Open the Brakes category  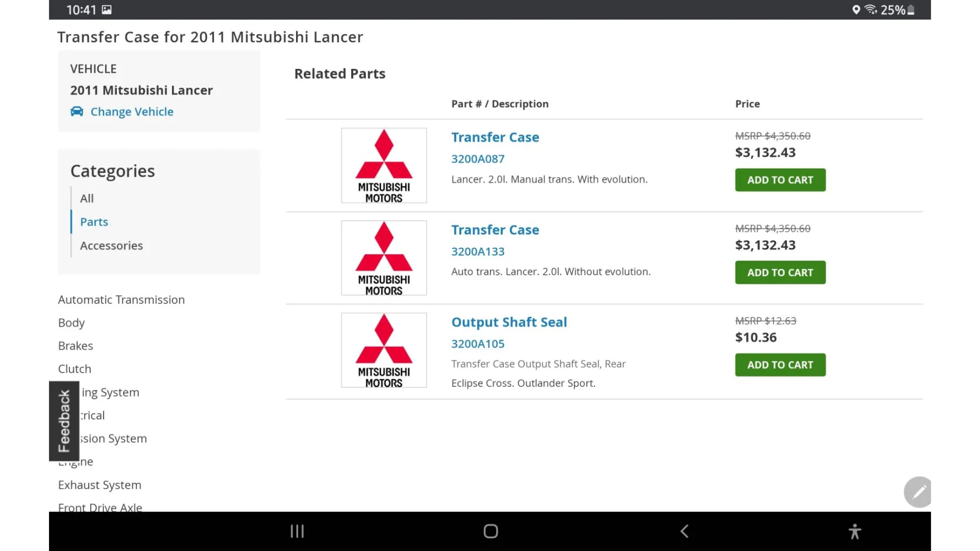[x=76, y=346]
